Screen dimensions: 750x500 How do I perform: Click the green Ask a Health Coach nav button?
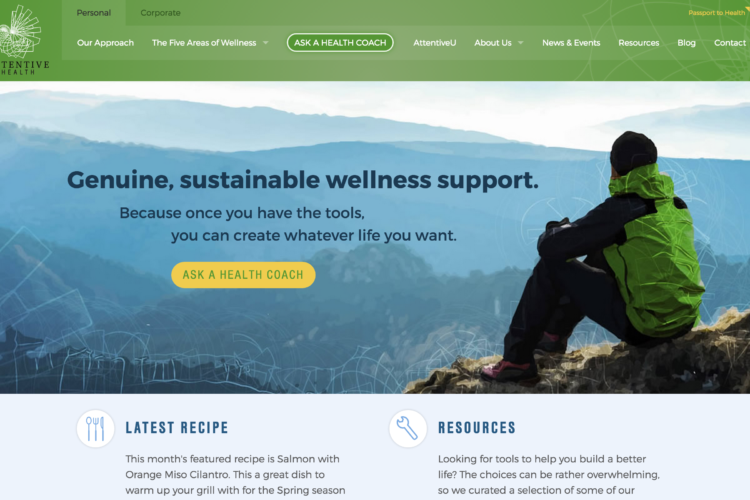pos(340,43)
